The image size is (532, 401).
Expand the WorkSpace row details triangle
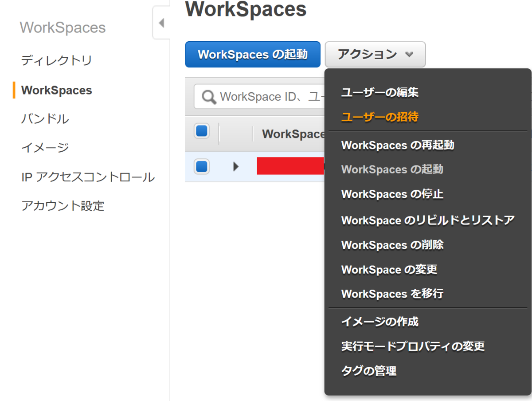pyautogui.click(x=236, y=166)
